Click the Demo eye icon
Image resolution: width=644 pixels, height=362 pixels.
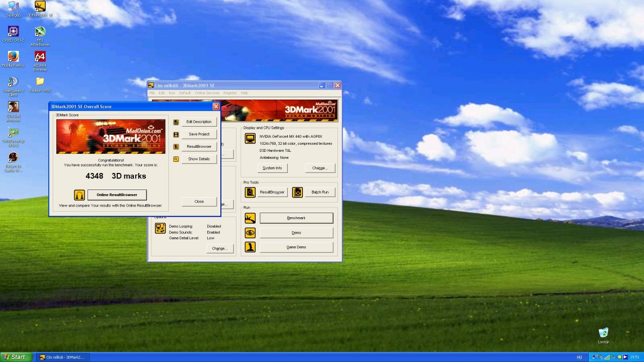pyautogui.click(x=250, y=233)
